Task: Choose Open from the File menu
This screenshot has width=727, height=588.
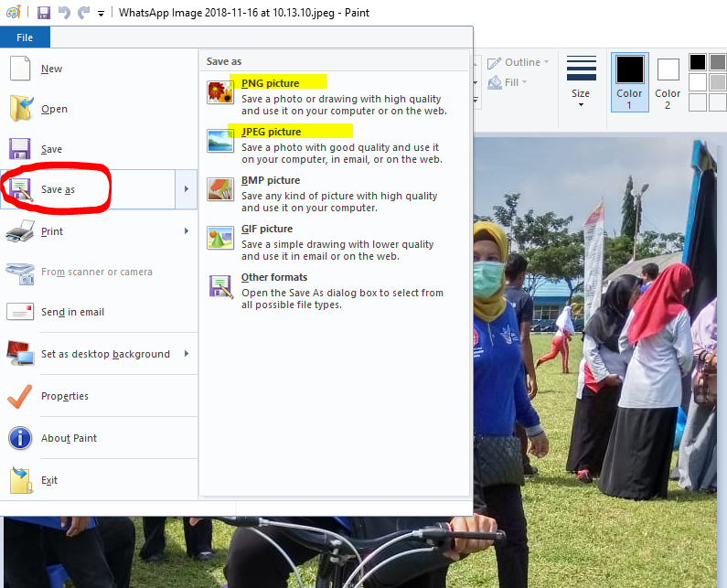Action: [99, 109]
